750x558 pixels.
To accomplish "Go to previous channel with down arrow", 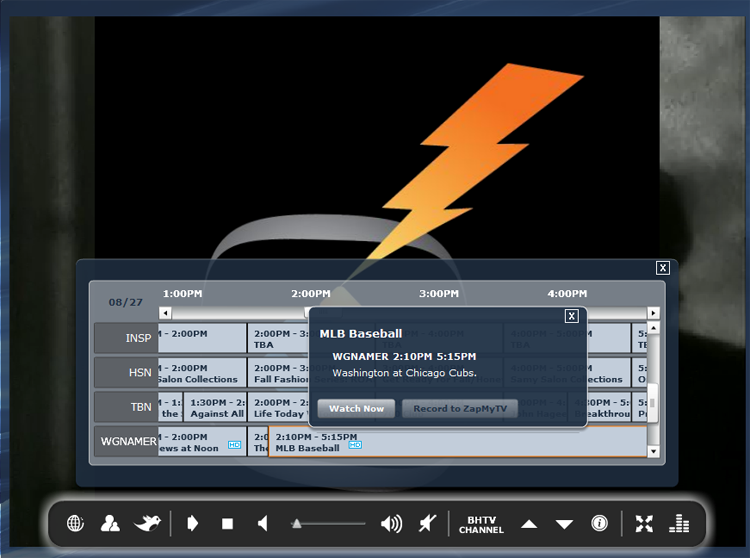I will tap(564, 525).
